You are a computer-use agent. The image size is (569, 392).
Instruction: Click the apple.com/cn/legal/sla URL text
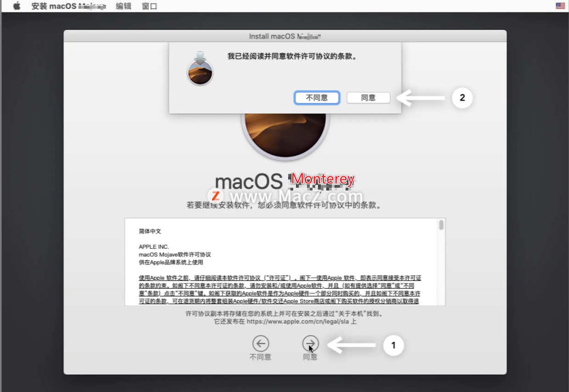(x=298, y=322)
